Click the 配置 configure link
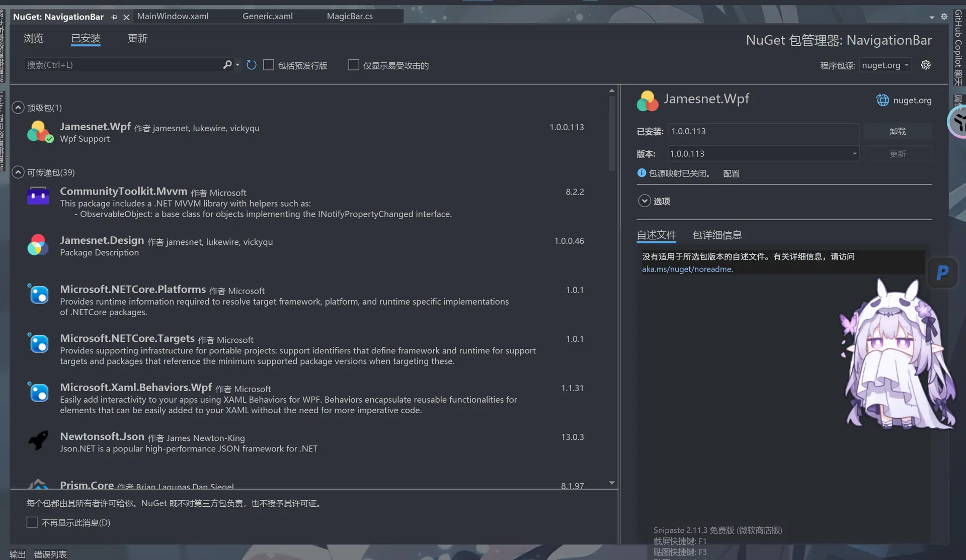 click(731, 173)
